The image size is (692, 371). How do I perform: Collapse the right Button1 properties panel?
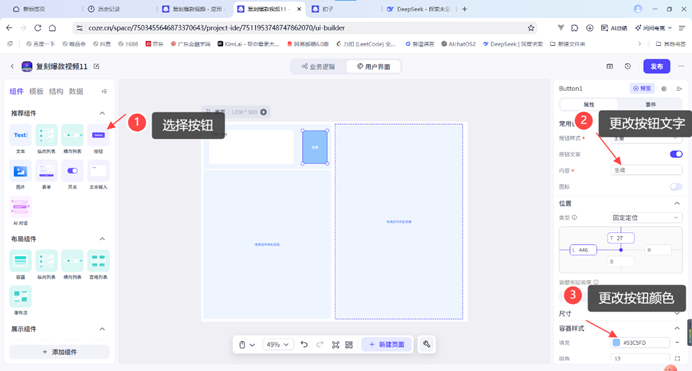pyautogui.click(x=679, y=89)
